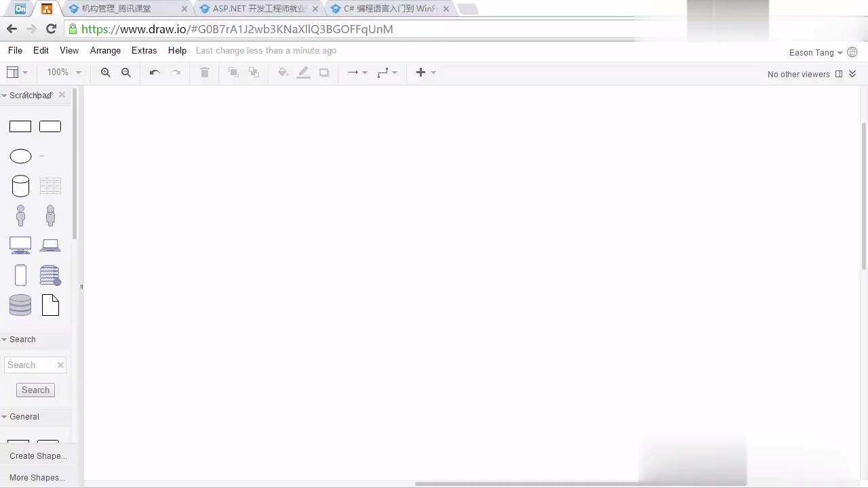
Task: Click the Undo arrow icon
Action: tap(154, 73)
